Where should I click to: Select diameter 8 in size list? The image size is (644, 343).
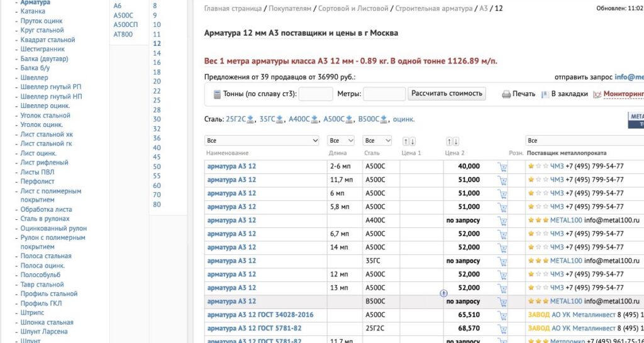pyautogui.click(x=155, y=6)
